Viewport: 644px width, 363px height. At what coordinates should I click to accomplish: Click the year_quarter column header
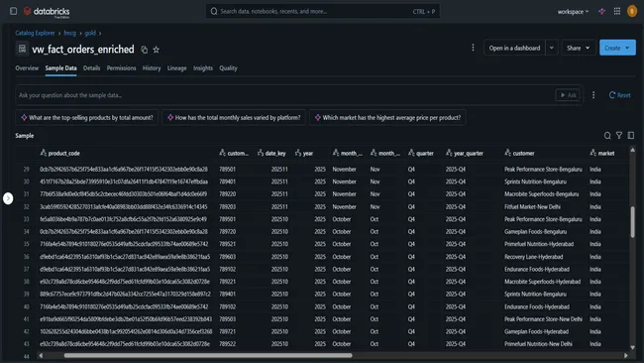(x=469, y=154)
